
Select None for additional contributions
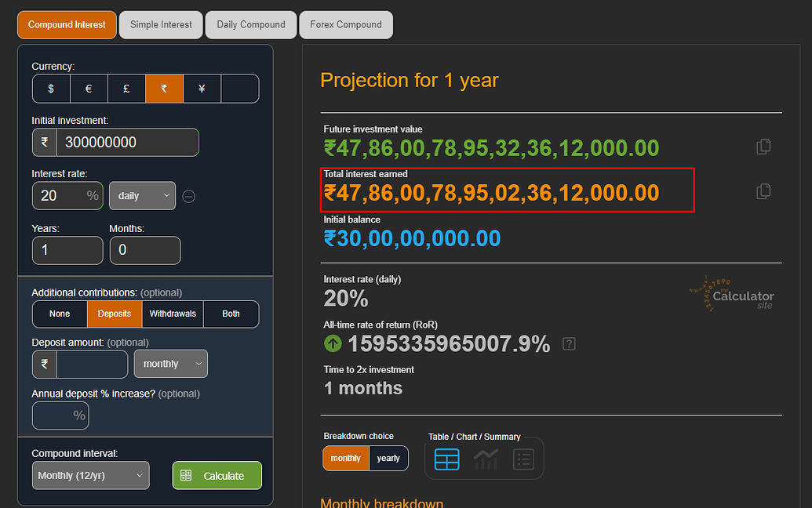(59, 314)
